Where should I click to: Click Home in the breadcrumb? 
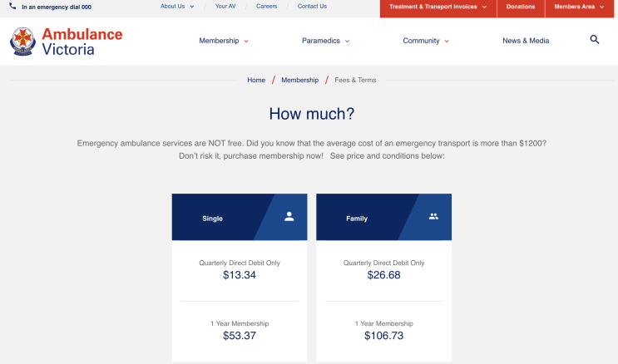[x=256, y=80]
